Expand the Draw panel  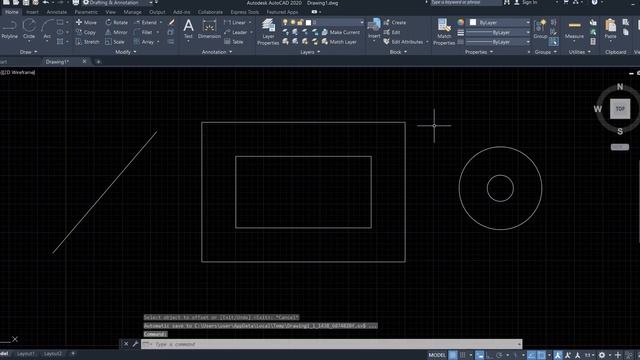click(x=28, y=52)
